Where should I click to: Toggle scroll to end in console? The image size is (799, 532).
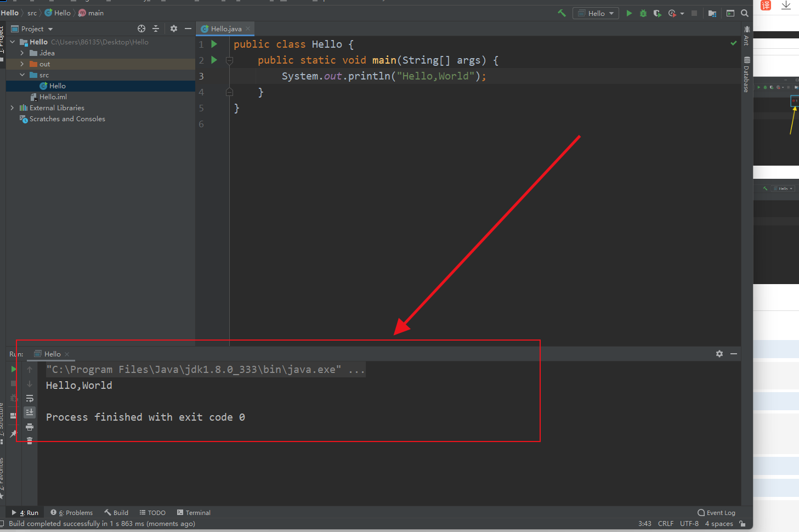(x=30, y=412)
